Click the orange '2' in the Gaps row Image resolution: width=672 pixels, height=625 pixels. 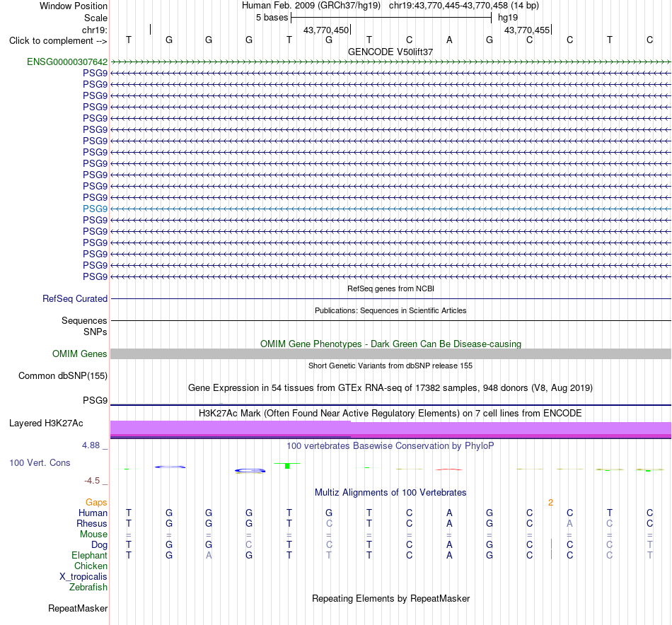point(551,503)
